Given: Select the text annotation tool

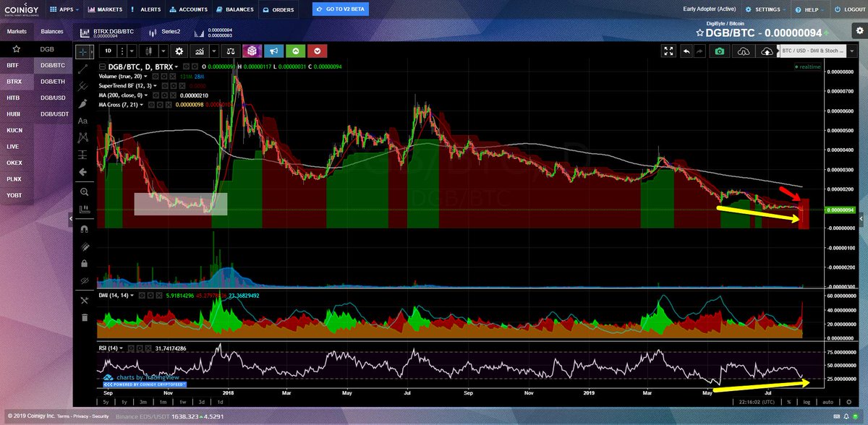Looking at the screenshot, I should click(83, 121).
